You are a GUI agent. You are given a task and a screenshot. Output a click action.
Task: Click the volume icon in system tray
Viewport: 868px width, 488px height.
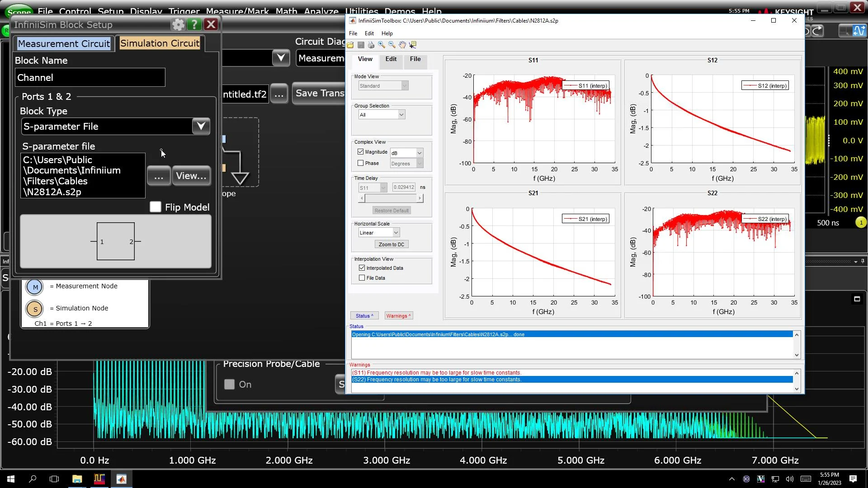coord(790,479)
